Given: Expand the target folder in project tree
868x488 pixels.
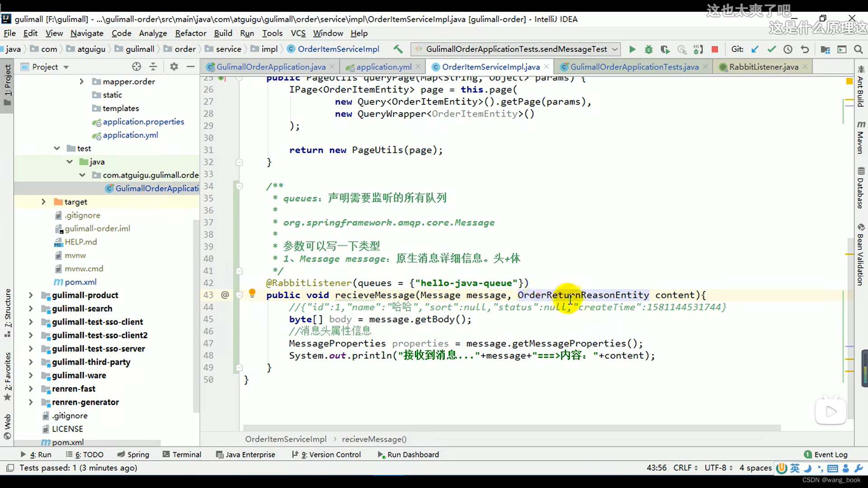Looking at the screenshot, I should click(43, 202).
